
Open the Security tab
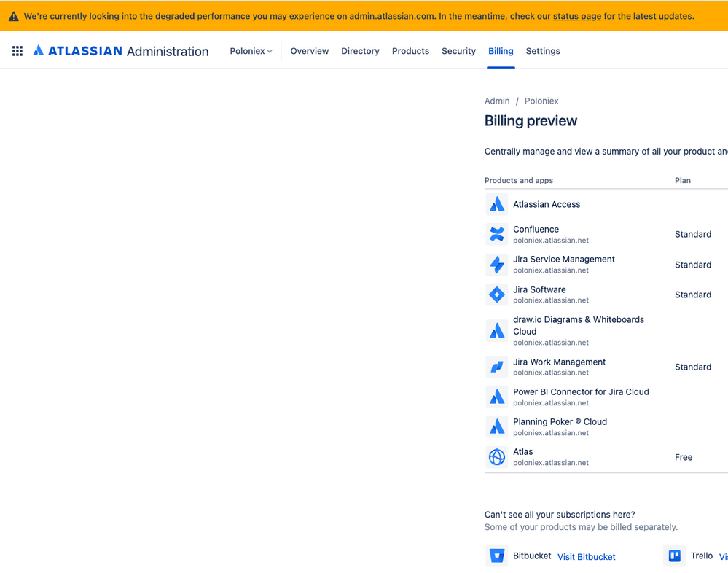point(458,51)
